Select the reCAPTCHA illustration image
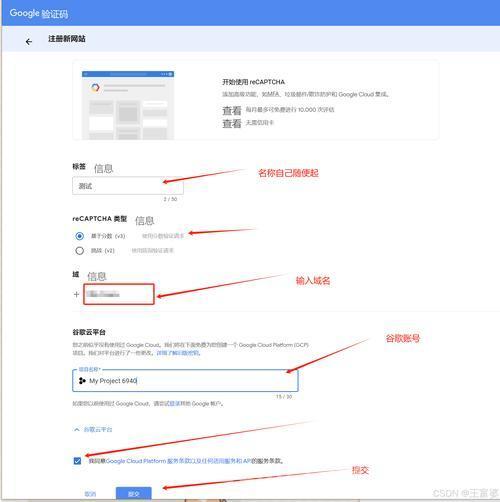 [x=128, y=105]
